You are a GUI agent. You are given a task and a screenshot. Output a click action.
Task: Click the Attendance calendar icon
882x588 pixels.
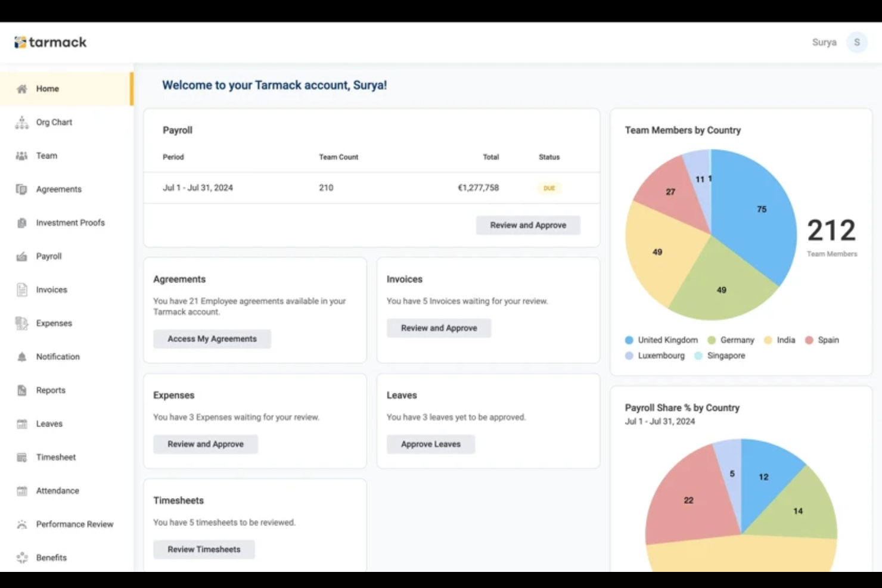(22, 491)
